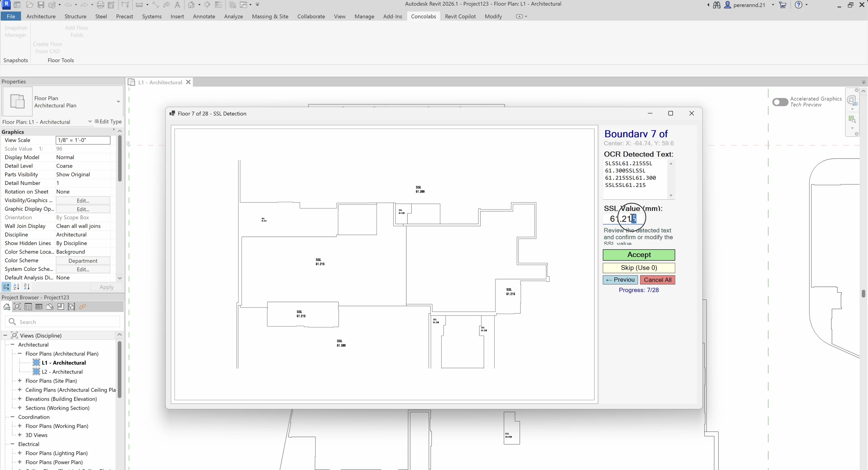Switch to the Revit Copilot tab
The width and height of the screenshot is (868, 470).
pos(460,16)
